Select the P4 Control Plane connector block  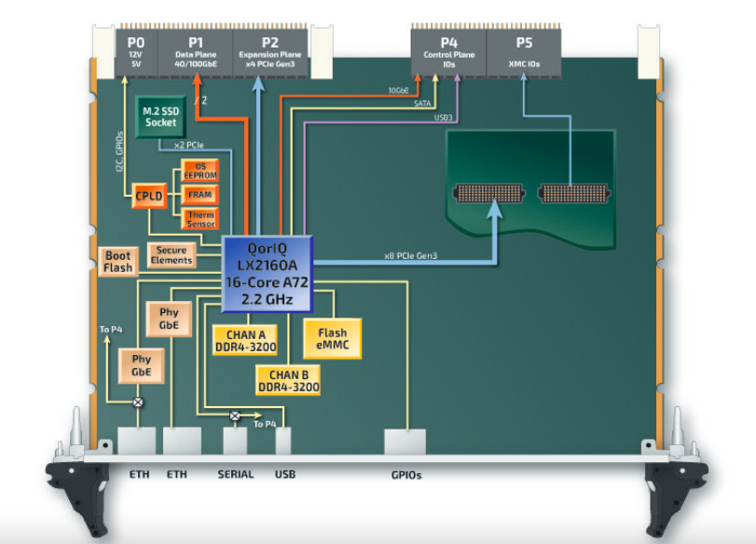(449, 53)
